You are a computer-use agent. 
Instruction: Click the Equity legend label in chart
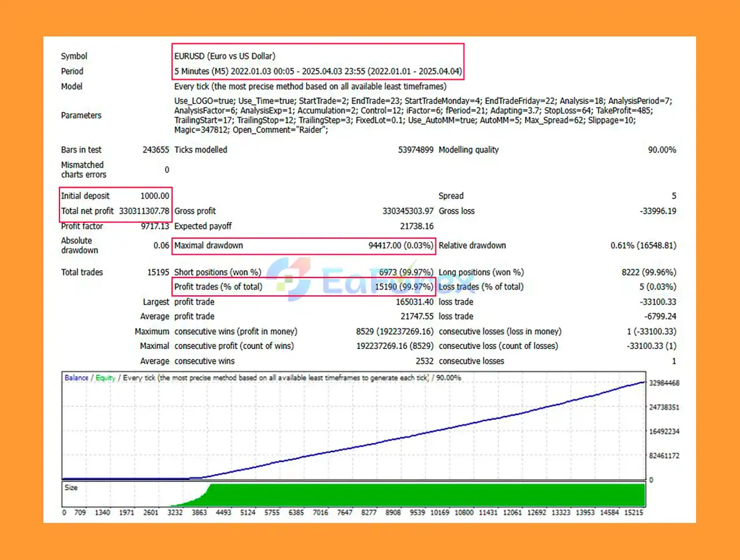tap(105, 378)
